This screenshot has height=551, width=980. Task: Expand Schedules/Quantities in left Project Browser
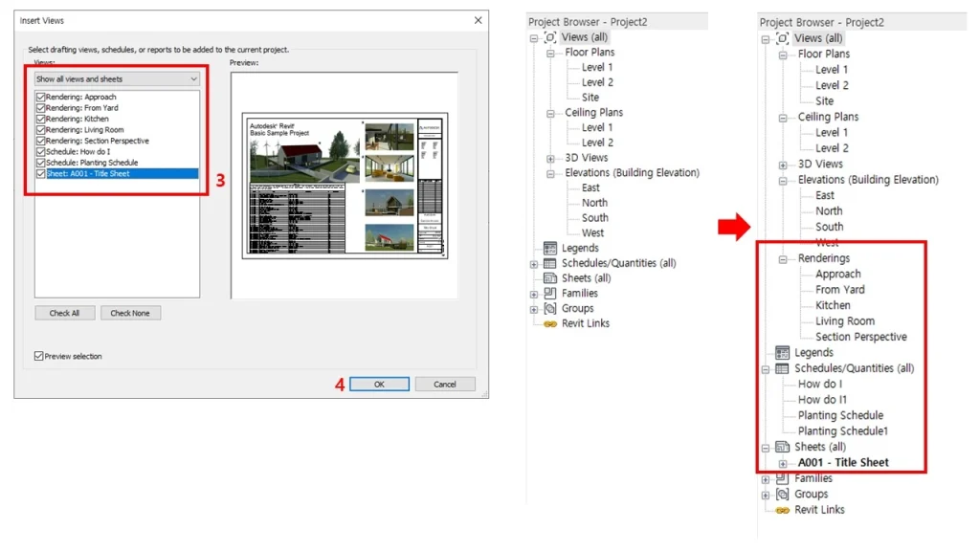click(x=534, y=264)
